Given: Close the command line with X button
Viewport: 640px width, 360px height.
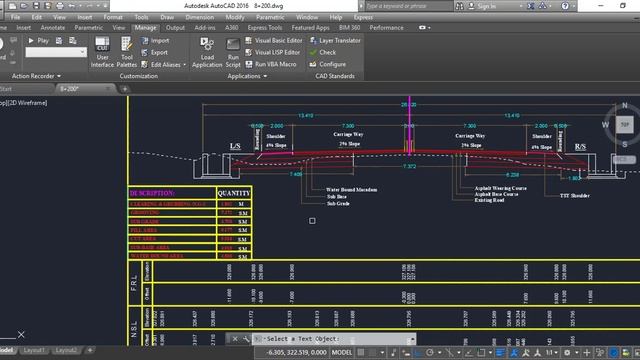Looking at the screenshot, I should (x=235, y=339).
